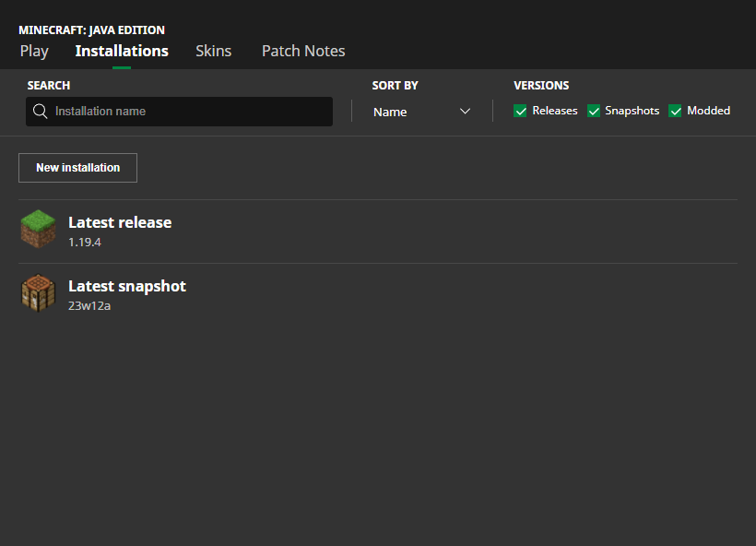
Task: Click the grass block icon for Latest release
Action: 38,229
